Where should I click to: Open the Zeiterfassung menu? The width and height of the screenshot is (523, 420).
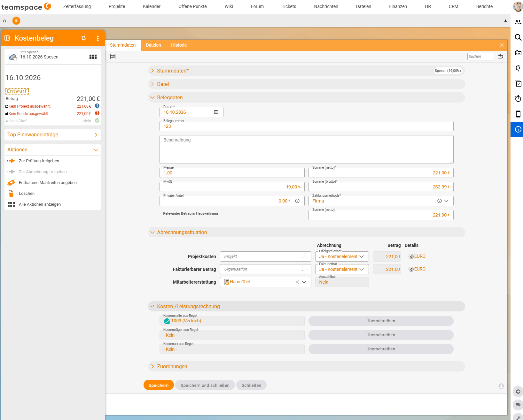coord(77,6)
